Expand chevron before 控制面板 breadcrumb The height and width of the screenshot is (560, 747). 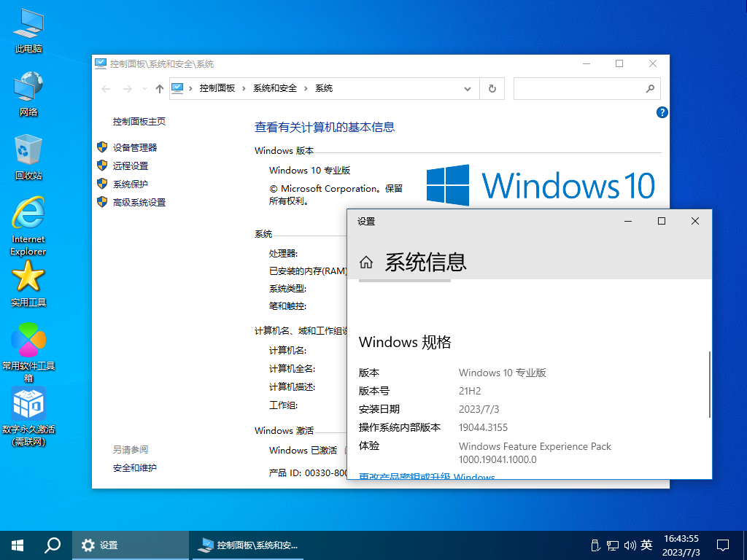click(x=190, y=88)
